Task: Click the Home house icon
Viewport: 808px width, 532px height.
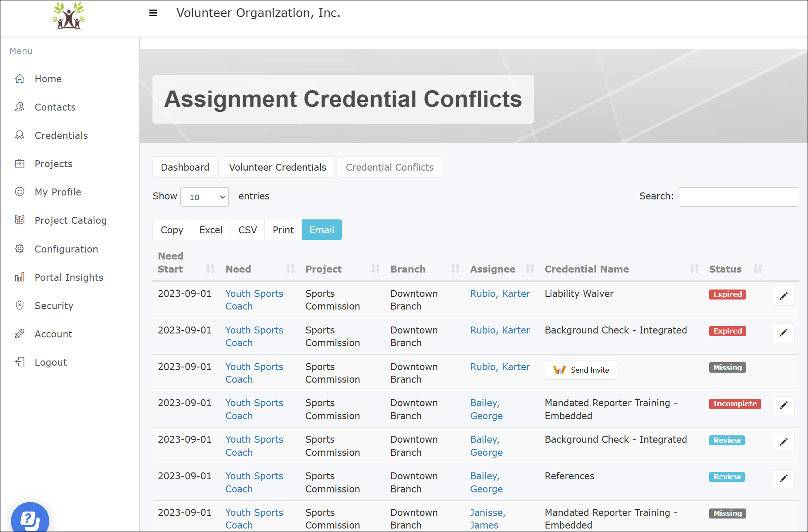Action: click(x=20, y=79)
